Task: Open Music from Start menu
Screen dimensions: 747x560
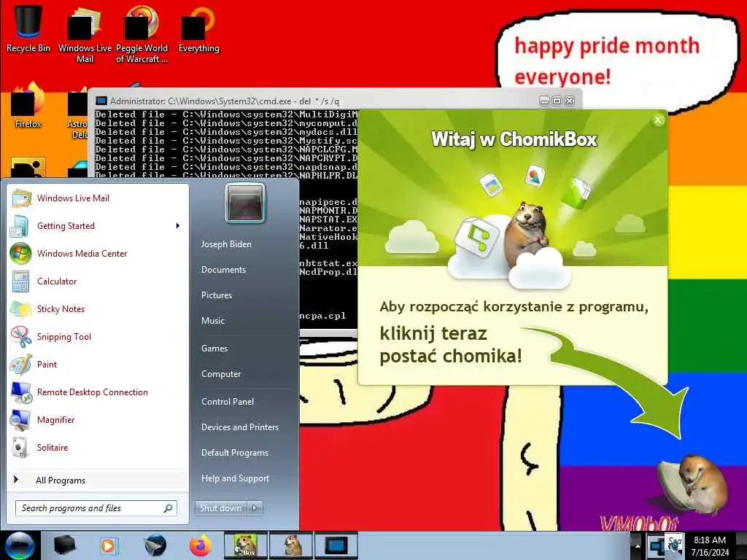Action: (213, 321)
